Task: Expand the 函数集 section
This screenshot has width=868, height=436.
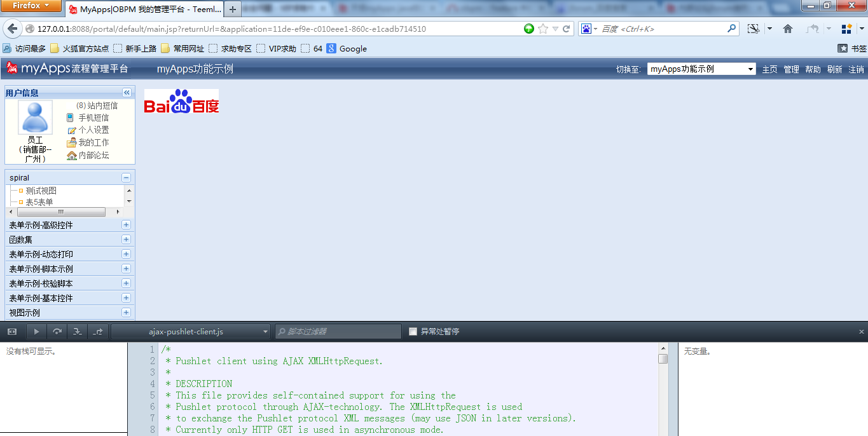Action: (x=126, y=240)
